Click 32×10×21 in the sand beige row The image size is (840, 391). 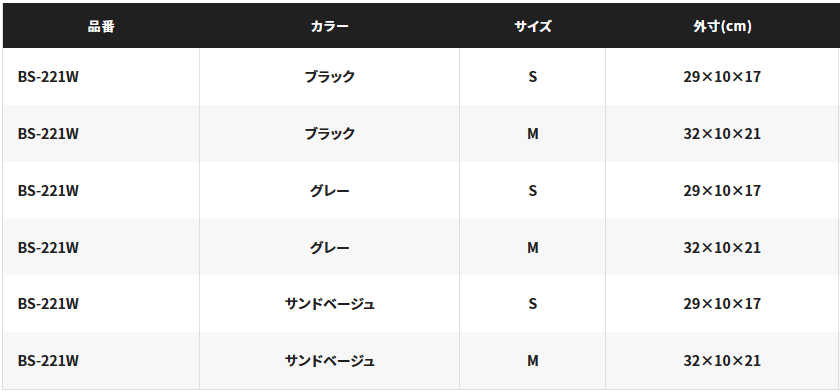[722, 362]
